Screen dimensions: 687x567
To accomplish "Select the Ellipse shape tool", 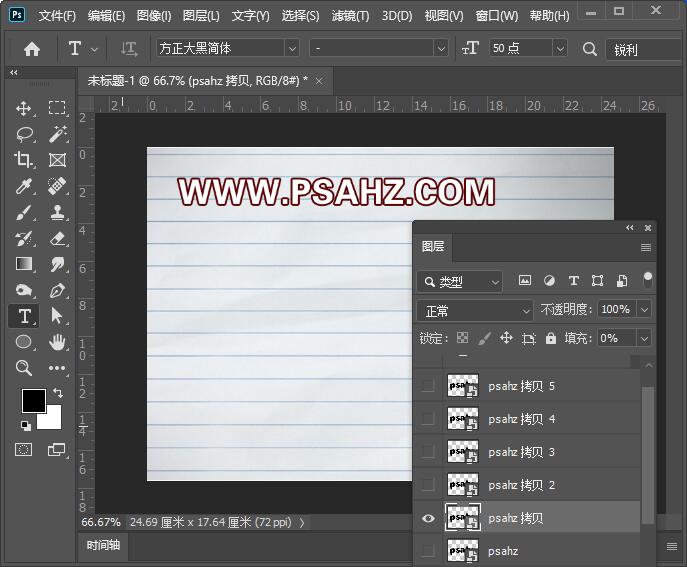I will (24, 342).
